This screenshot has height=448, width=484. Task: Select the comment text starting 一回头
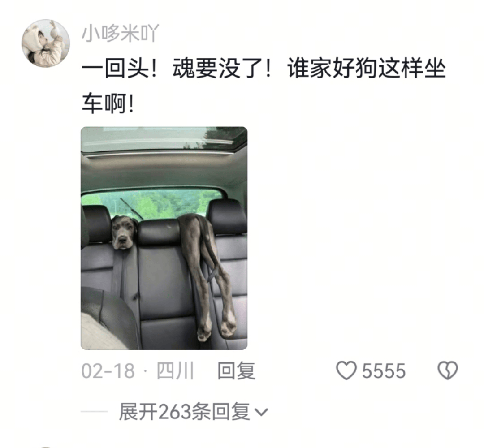(264, 86)
